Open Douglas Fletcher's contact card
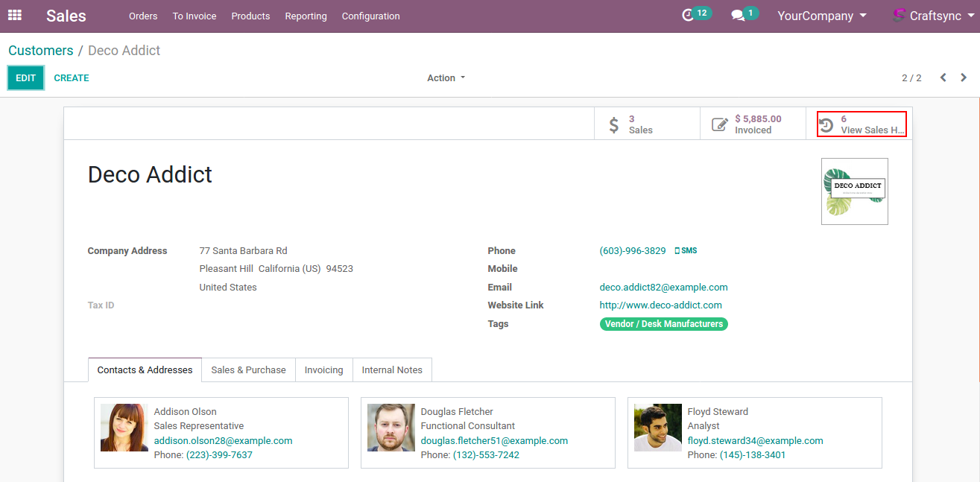 [x=487, y=433]
